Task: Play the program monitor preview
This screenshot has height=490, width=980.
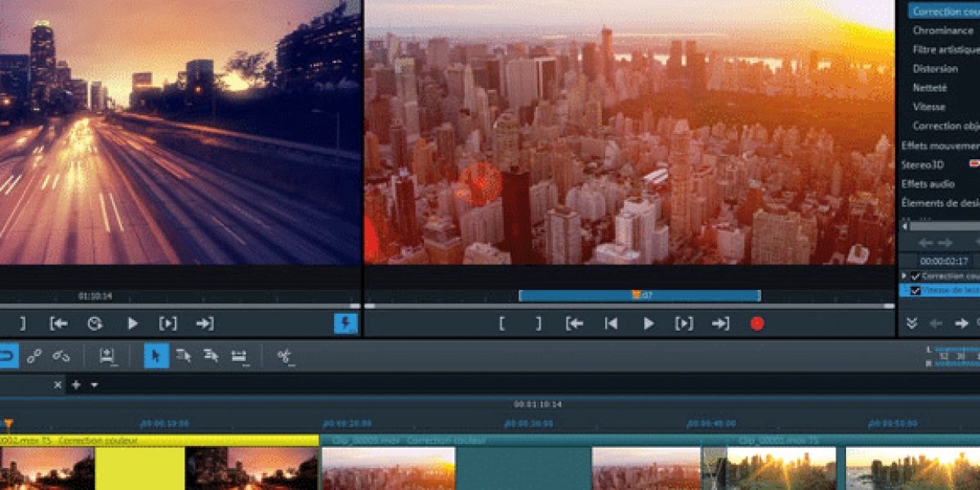Action: 648,323
